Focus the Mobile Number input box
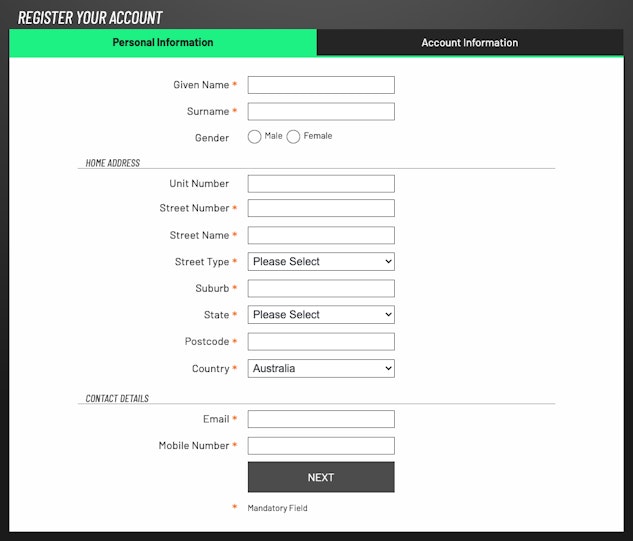This screenshot has height=541, width=633. click(321, 446)
